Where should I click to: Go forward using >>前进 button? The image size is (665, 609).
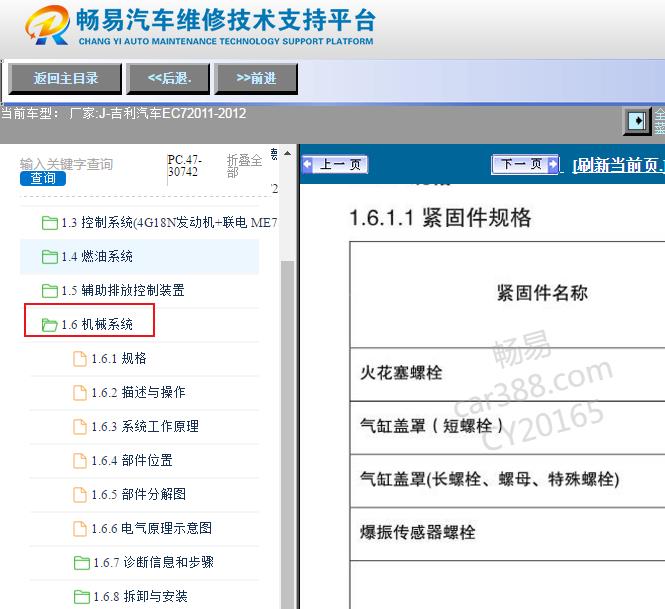coord(256,78)
